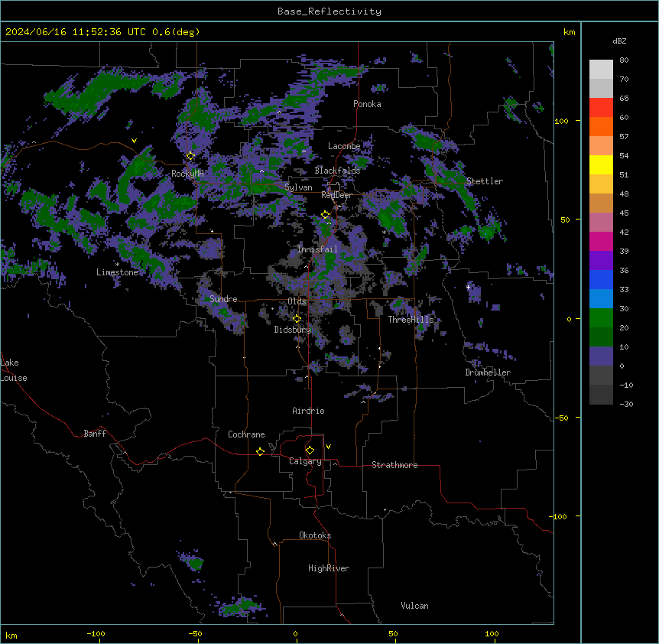The image size is (659, 644).
Task: Click the yellow marker beside Cochrane
Action: click(x=260, y=451)
